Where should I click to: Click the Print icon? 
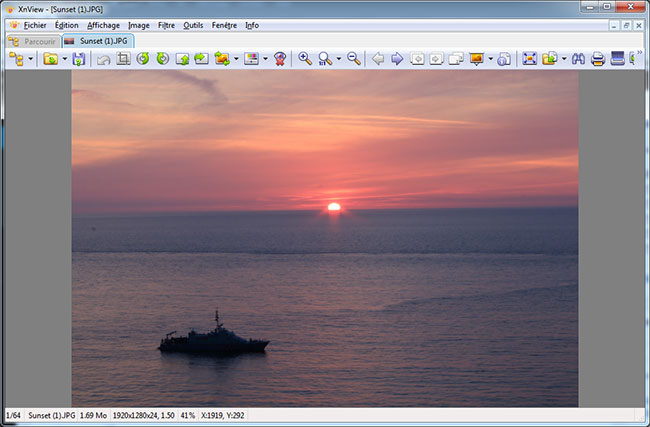[598, 60]
